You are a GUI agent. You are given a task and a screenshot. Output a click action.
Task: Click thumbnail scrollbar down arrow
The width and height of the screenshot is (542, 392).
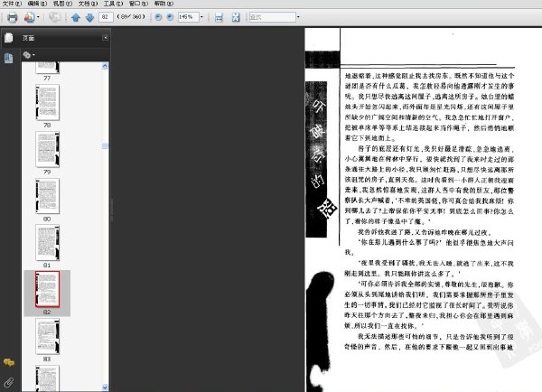(x=105, y=387)
